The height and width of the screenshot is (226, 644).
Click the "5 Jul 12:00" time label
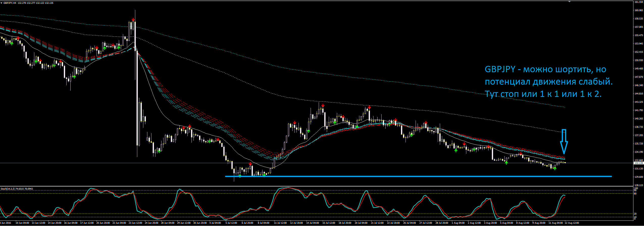coord(231,223)
